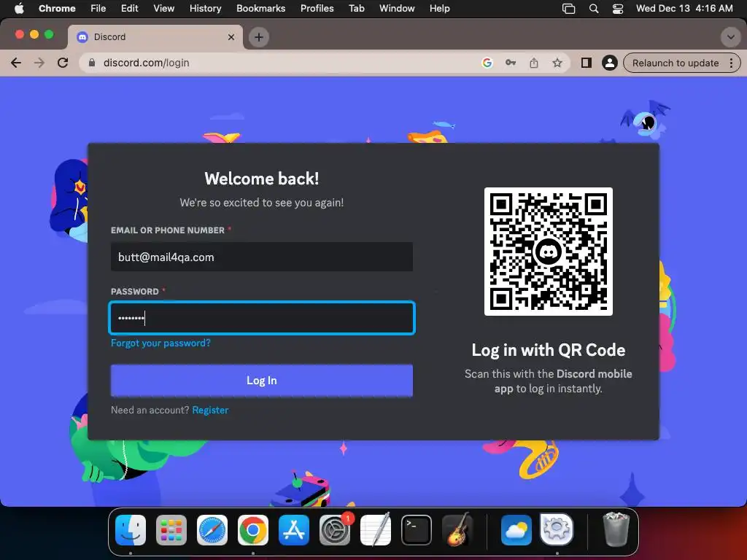Focus the password field

pos(262,318)
